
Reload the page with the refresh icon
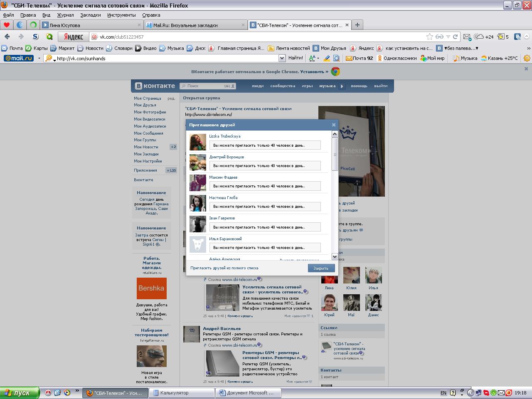pyautogui.click(x=456, y=37)
